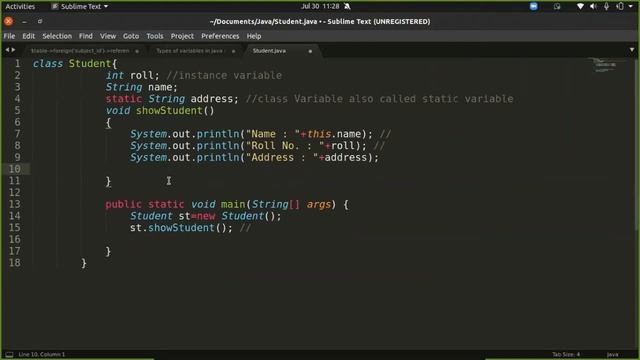This screenshot has height=360, width=640.
Task: Minimize the Sublime Text window
Action: coord(24,21)
